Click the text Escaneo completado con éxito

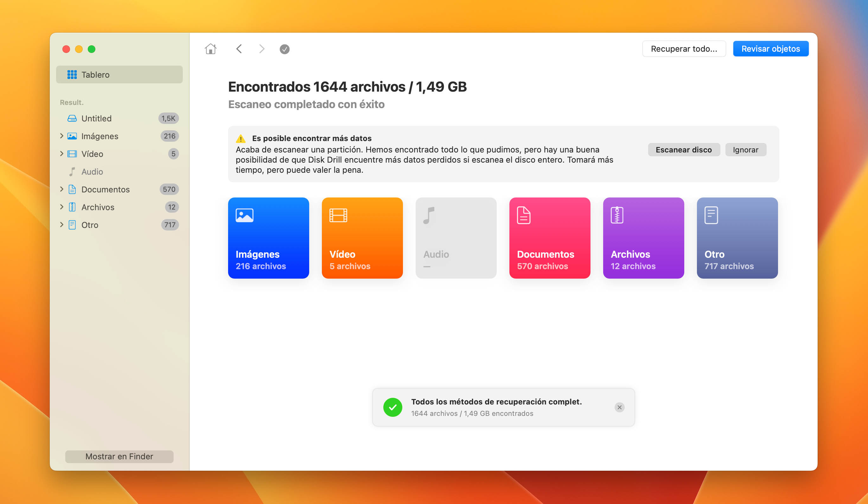306,104
